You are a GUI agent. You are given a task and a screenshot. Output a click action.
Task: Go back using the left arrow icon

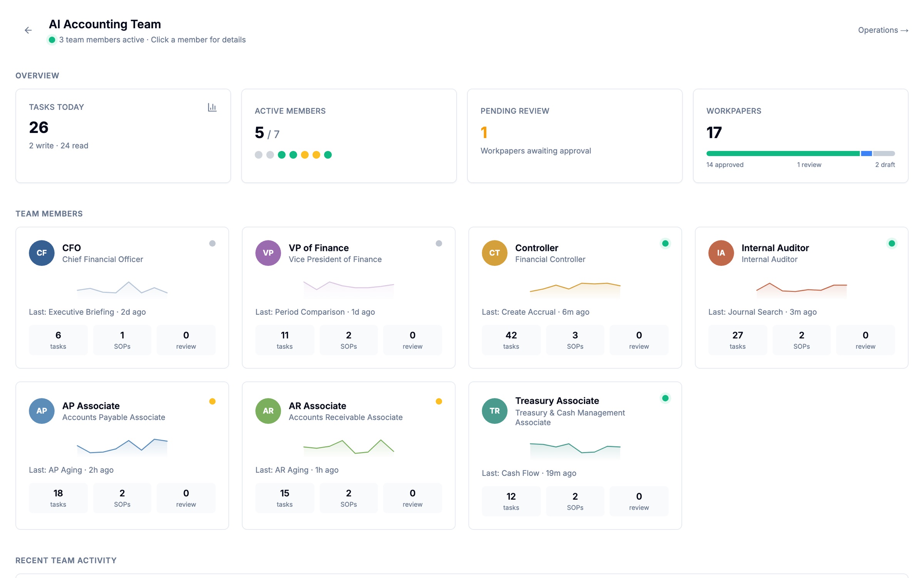tap(28, 30)
